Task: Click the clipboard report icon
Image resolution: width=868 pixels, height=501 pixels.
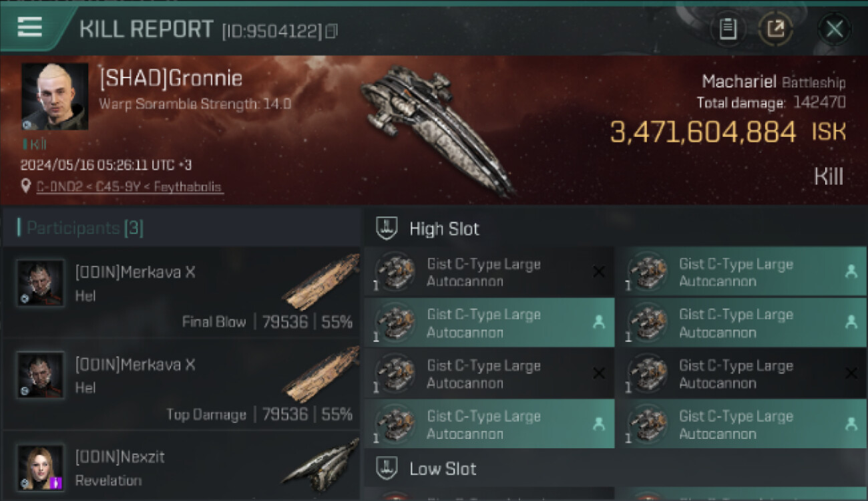Action: point(728,29)
